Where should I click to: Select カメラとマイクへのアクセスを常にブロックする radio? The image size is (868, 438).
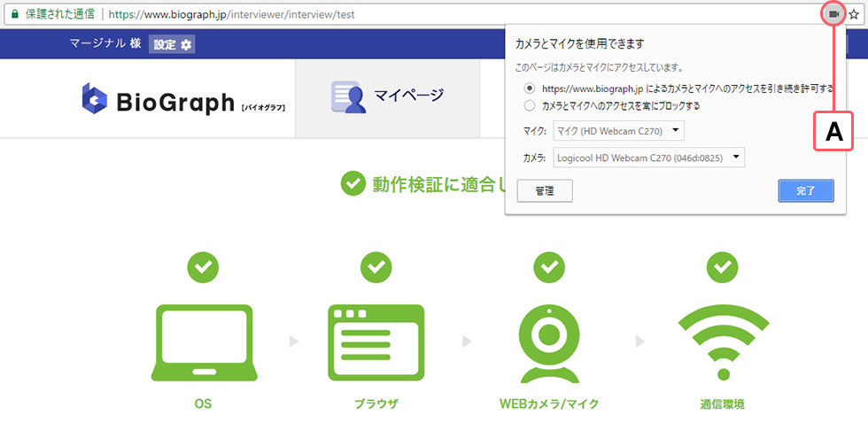coord(530,105)
